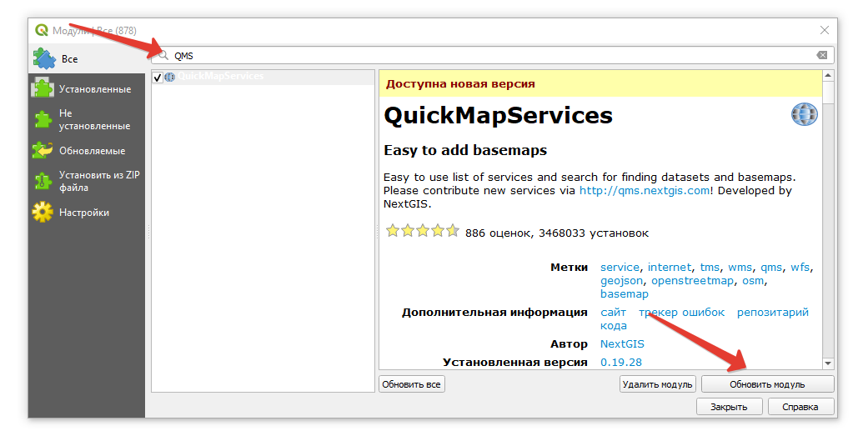Click the large QuickMapServices globe logo
The width and height of the screenshot is (868, 436).
pyautogui.click(x=804, y=114)
